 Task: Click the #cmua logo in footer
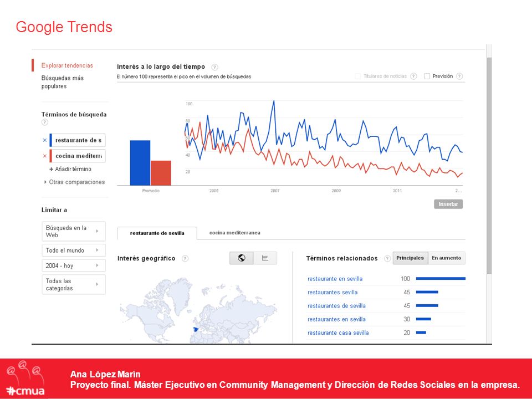click(26, 379)
